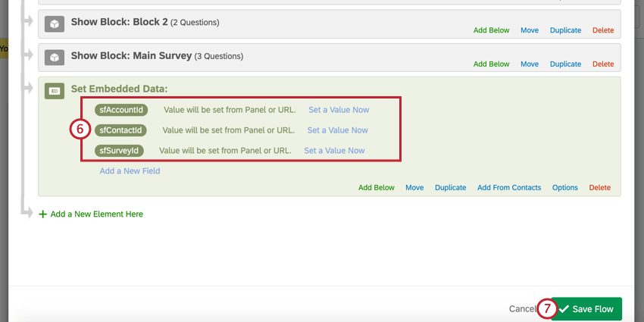This screenshot has height=322, width=644.
Task: Select the sfSurveyId field name
Action: coord(119,151)
